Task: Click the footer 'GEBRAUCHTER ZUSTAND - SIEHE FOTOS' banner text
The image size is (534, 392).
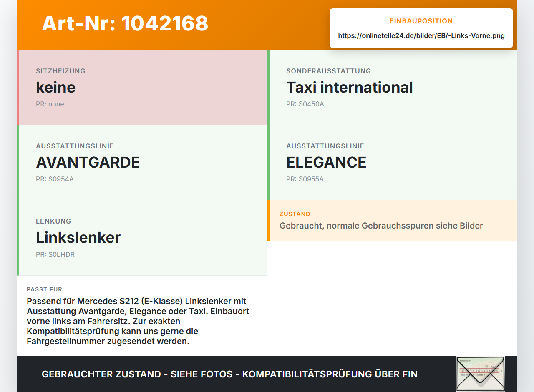Action: pyautogui.click(x=229, y=374)
